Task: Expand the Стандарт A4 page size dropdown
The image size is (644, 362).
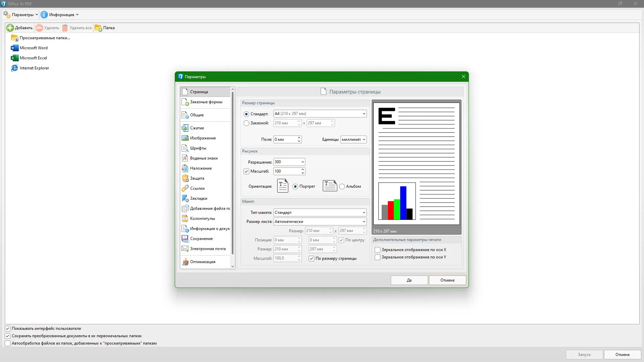Action: click(364, 114)
